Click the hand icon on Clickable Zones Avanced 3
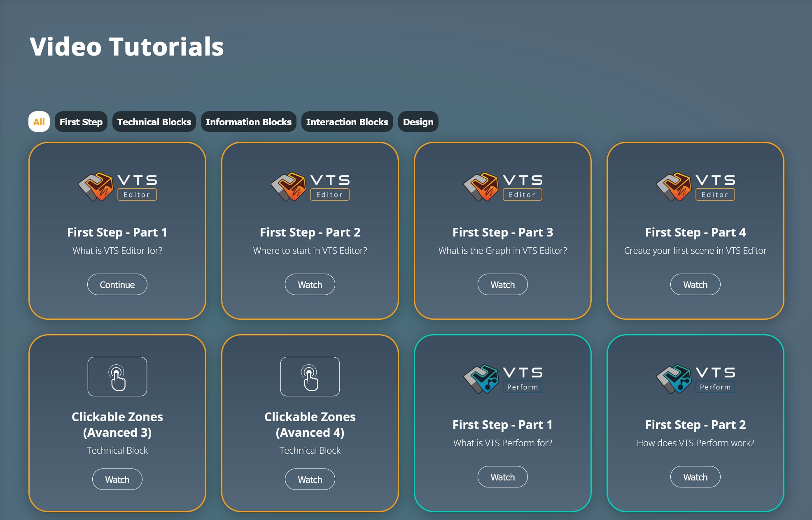 (x=117, y=376)
